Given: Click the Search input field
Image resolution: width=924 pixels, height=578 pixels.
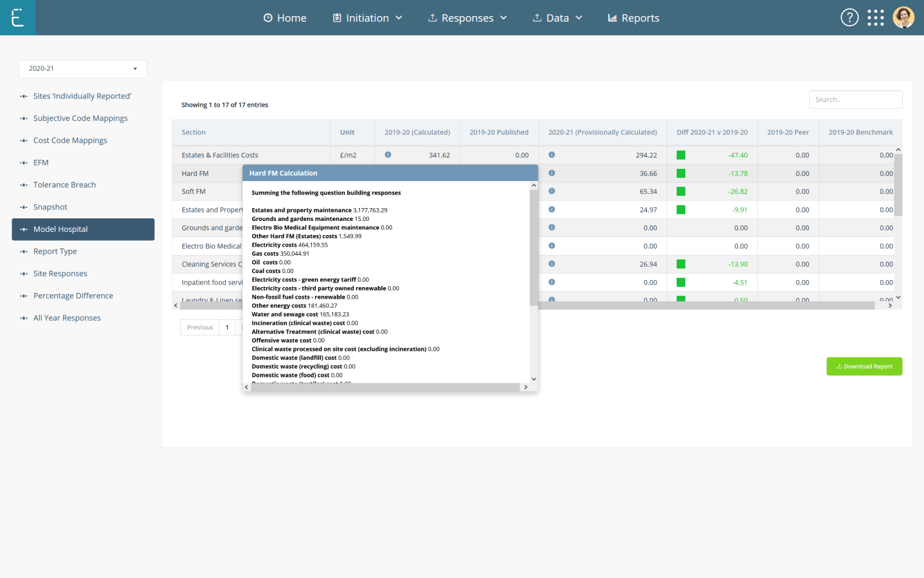Looking at the screenshot, I should point(855,100).
